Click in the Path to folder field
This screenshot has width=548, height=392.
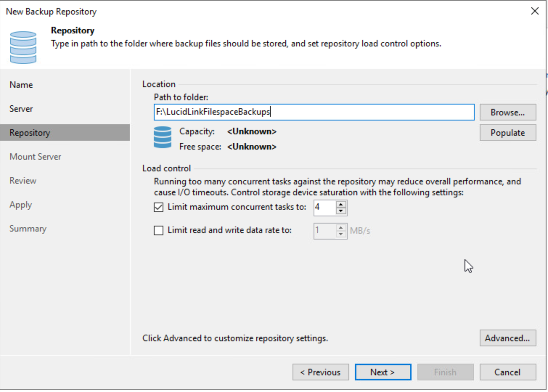(314, 112)
